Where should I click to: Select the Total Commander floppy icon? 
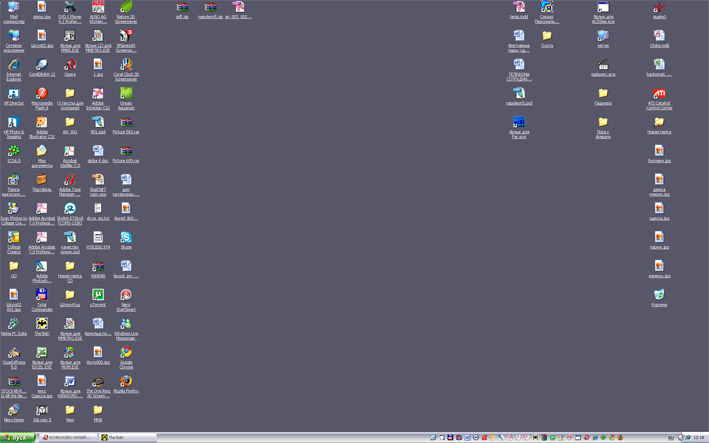pos(42,295)
